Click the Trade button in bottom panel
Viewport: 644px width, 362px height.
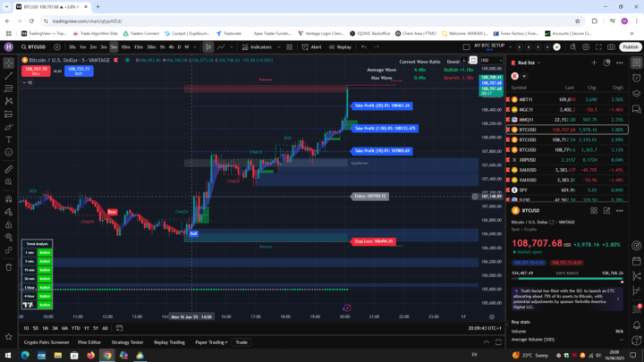pos(241,342)
